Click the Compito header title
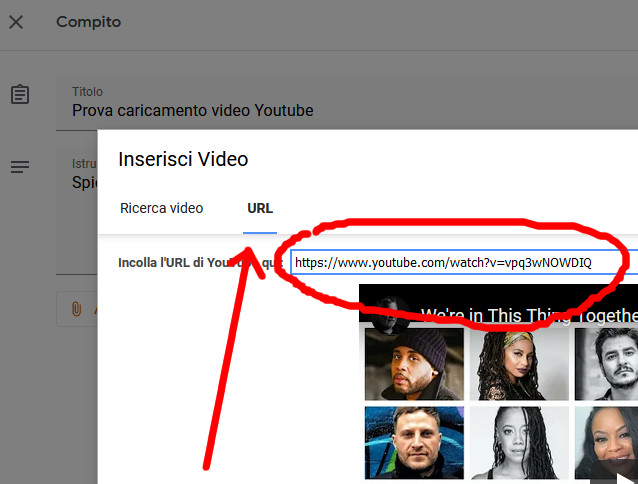The height and width of the screenshot is (484, 638). tap(89, 22)
